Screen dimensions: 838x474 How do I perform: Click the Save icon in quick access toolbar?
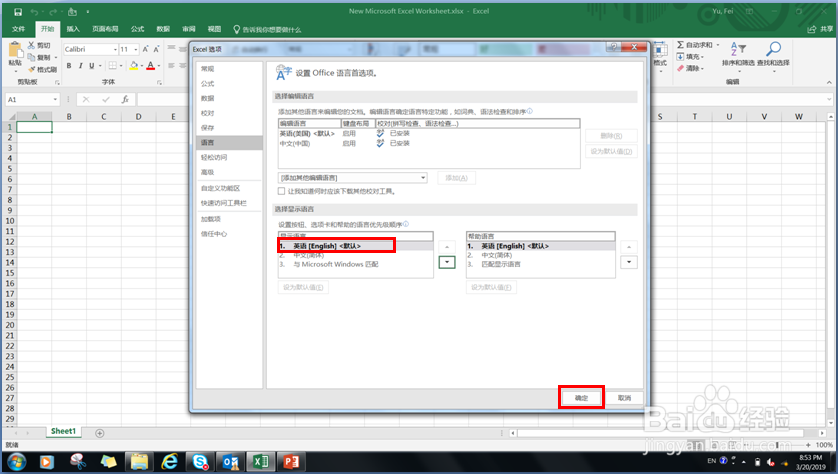[x=18, y=11]
